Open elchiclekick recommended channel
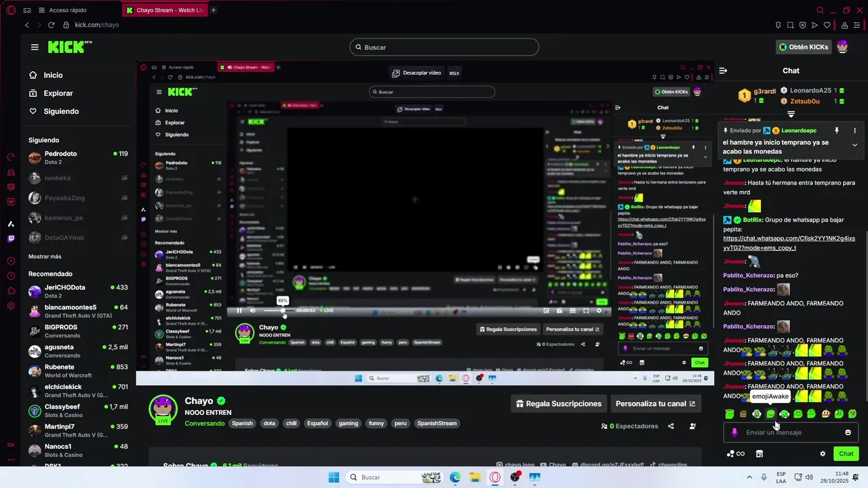This screenshot has height=488, width=868. click(78, 390)
